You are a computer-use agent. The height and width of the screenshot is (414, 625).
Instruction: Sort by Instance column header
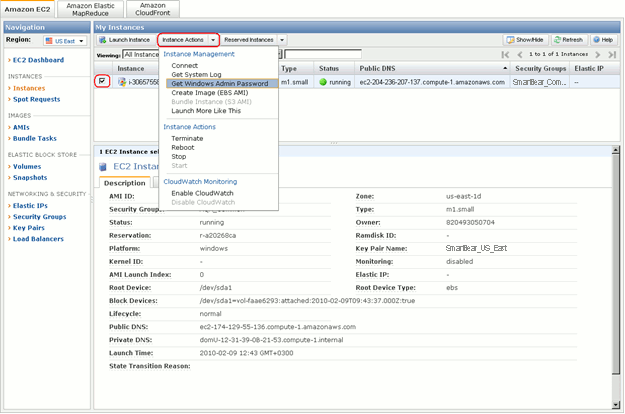(136, 69)
